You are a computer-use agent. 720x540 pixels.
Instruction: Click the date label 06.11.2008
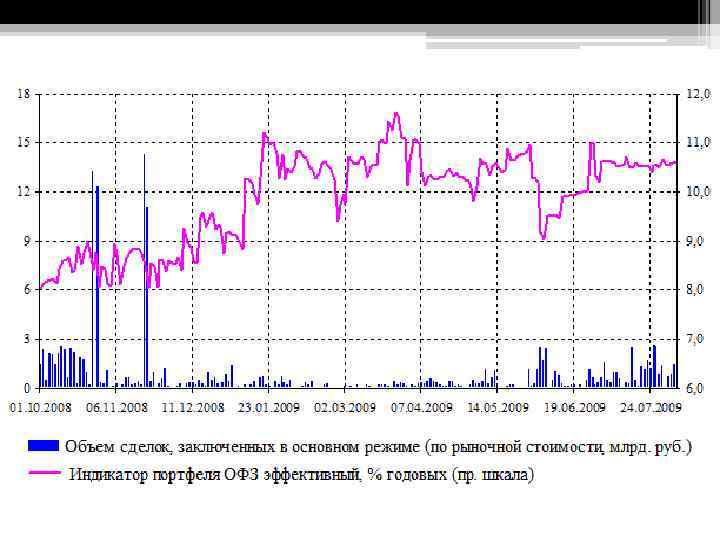coord(117,407)
